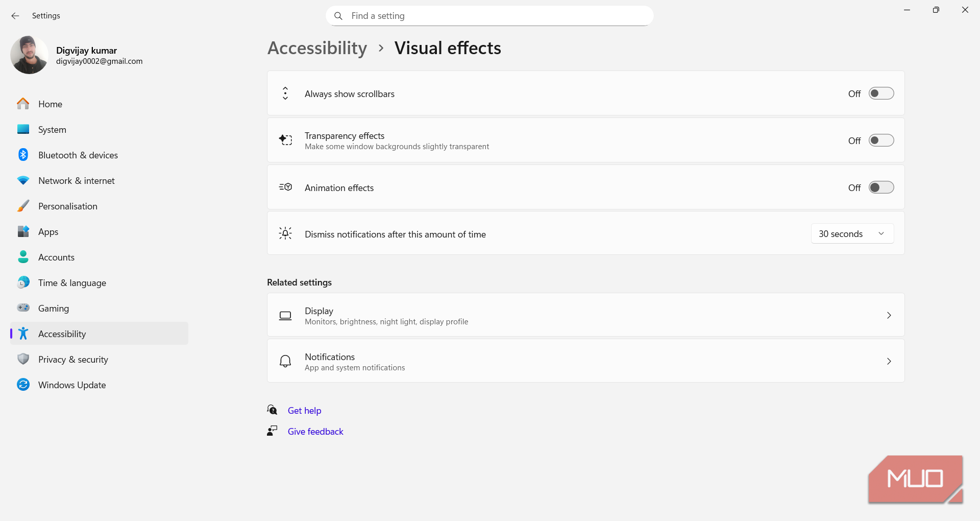Click the Windows Update sync icon
980x521 pixels.
[23, 385]
